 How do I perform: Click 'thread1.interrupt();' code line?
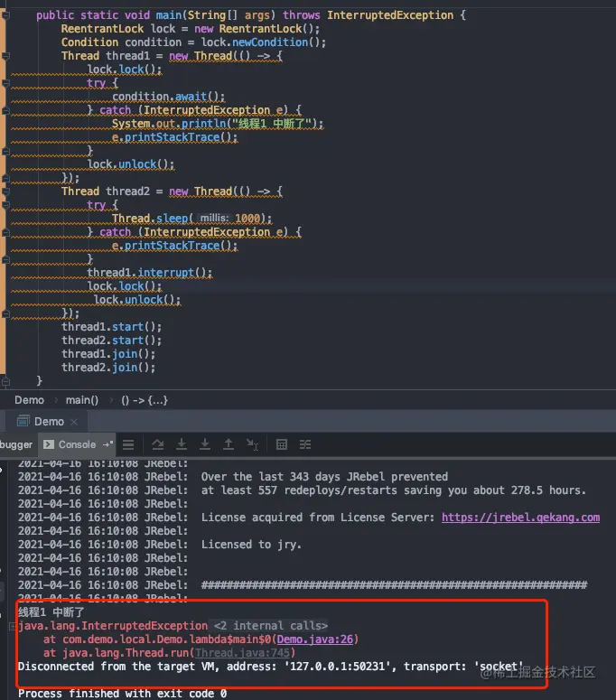click(x=150, y=272)
